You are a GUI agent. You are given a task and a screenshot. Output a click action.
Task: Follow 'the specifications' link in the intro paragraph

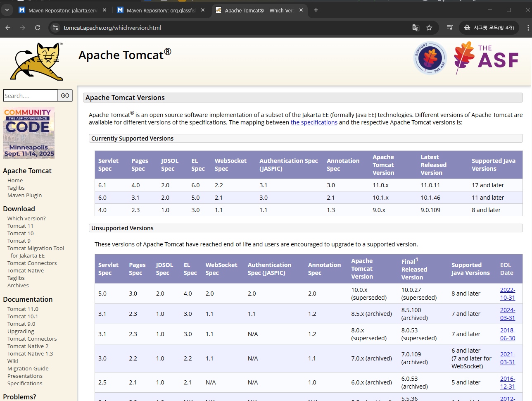pyautogui.click(x=314, y=122)
